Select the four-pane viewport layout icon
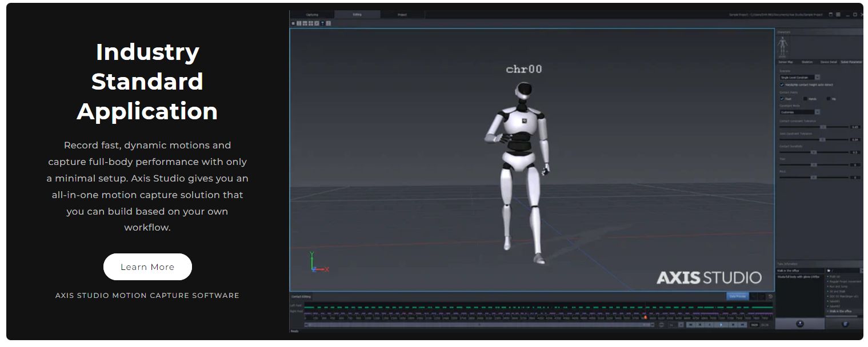Viewport: 868px width, 347px height. [311, 23]
